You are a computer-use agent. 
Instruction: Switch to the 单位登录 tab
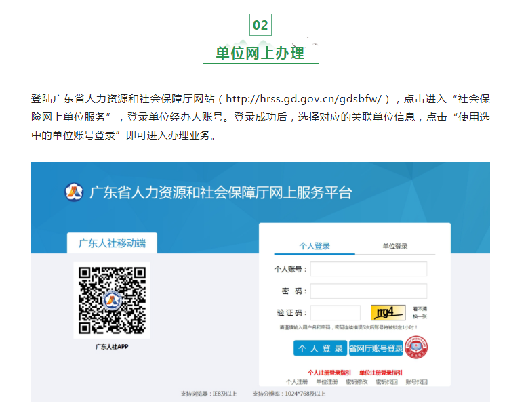click(x=394, y=246)
